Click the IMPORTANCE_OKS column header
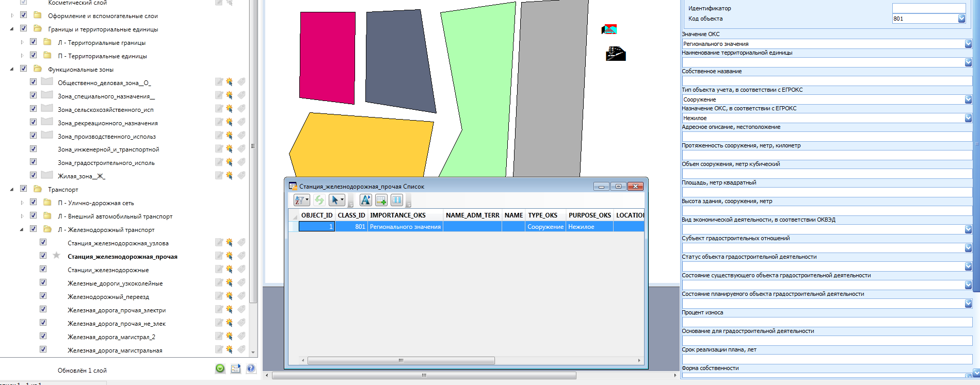The image size is (980, 385). click(398, 215)
